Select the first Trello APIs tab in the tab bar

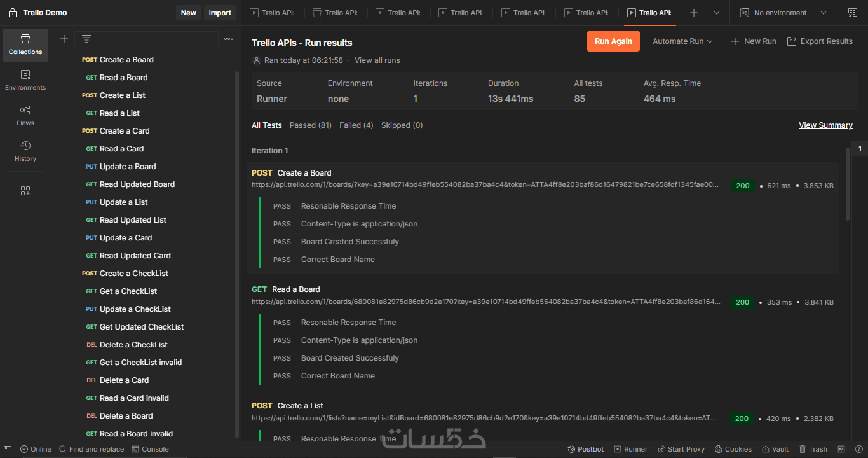click(x=274, y=13)
